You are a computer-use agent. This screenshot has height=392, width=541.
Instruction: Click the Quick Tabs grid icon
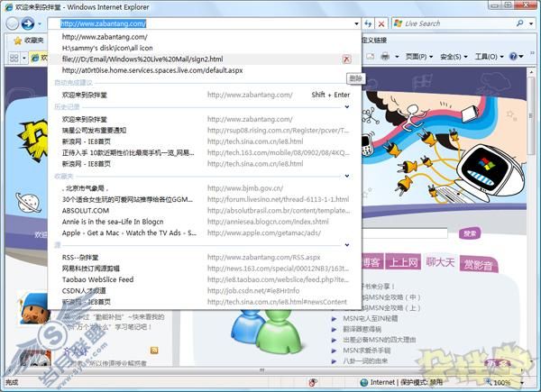tap(14, 58)
